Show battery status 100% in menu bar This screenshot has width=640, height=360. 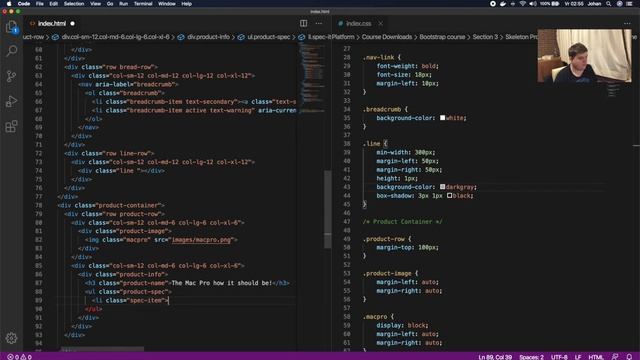(549, 4)
